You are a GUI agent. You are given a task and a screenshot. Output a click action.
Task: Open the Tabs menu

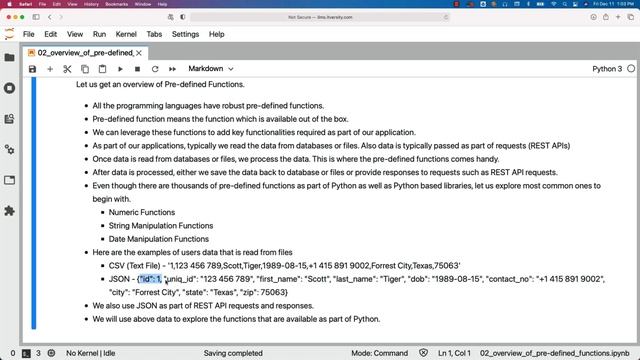click(x=154, y=34)
